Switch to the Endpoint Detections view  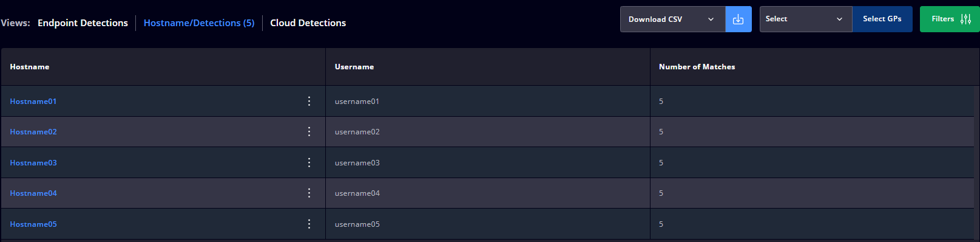coord(83,23)
